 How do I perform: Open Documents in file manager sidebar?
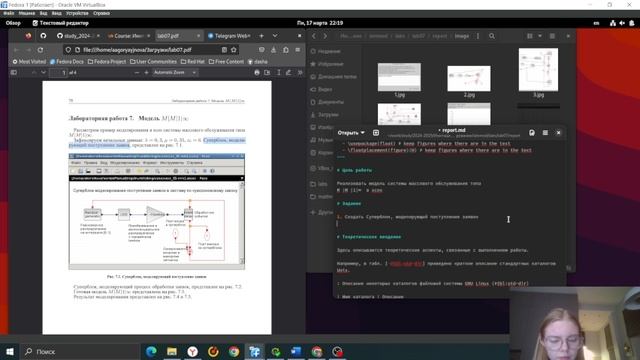[327, 102]
